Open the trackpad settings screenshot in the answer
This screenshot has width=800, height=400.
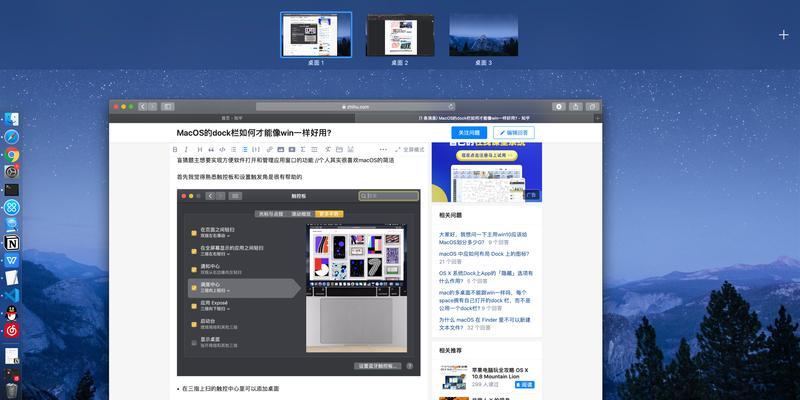pos(298,282)
